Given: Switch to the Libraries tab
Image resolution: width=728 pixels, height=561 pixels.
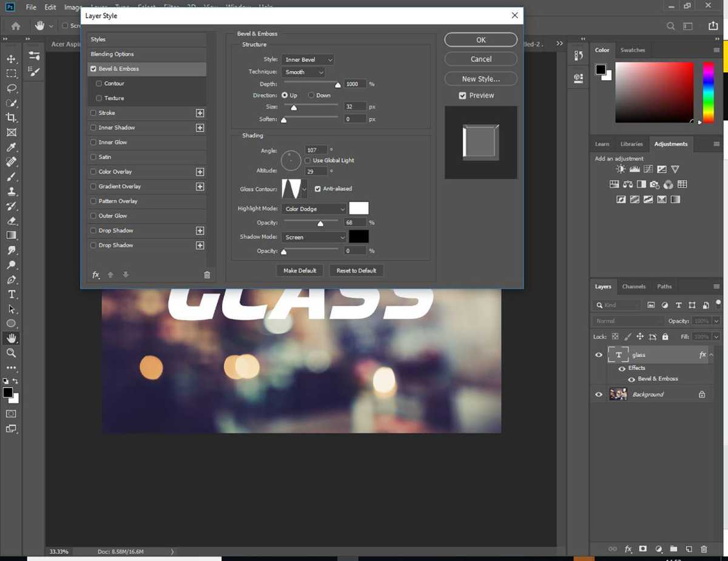Looking at the screenshot, I should 632,144.
